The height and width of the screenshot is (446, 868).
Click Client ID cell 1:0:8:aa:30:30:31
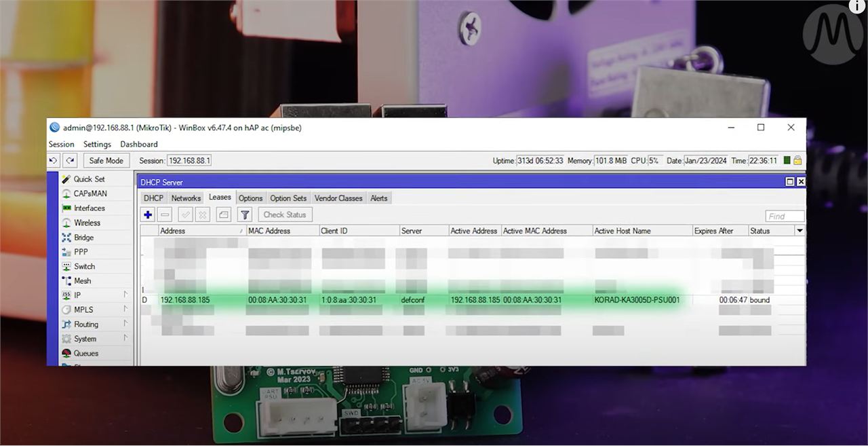pyautogui.click(x=349, y=300)
